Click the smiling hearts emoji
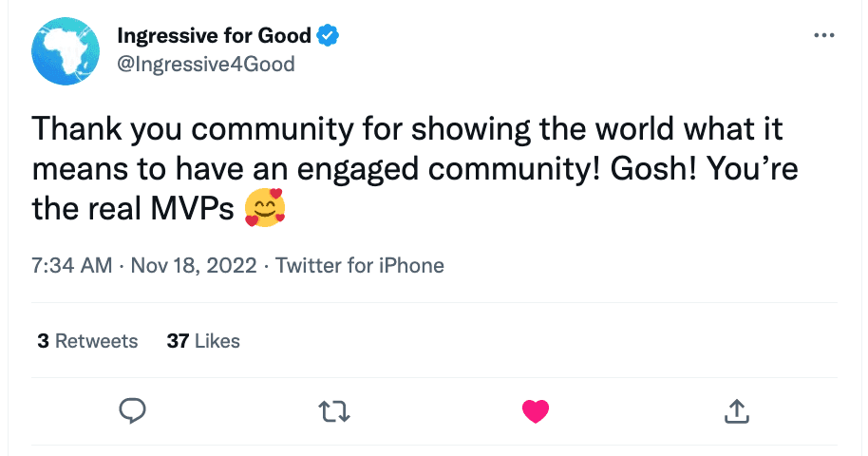The width and height of the screenshot is (868, 456). [265, 207]
